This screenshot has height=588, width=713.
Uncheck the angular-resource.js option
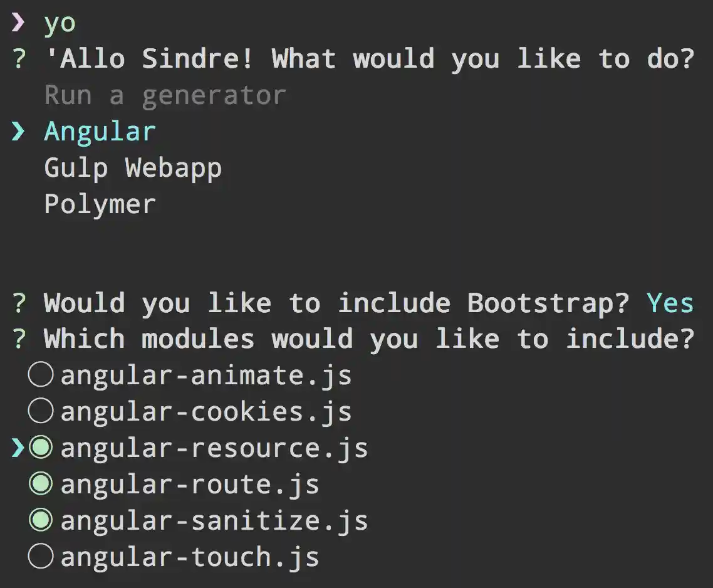(41, 448)
